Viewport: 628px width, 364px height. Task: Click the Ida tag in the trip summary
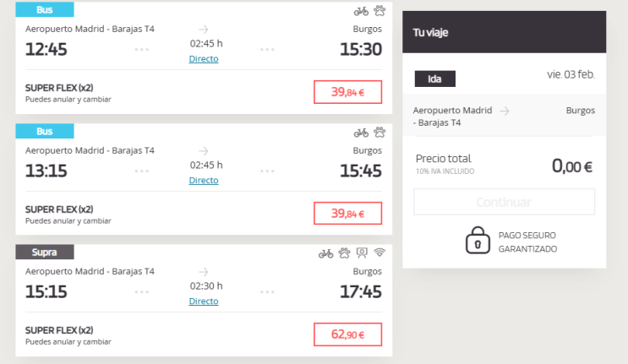tap(435, 79)
